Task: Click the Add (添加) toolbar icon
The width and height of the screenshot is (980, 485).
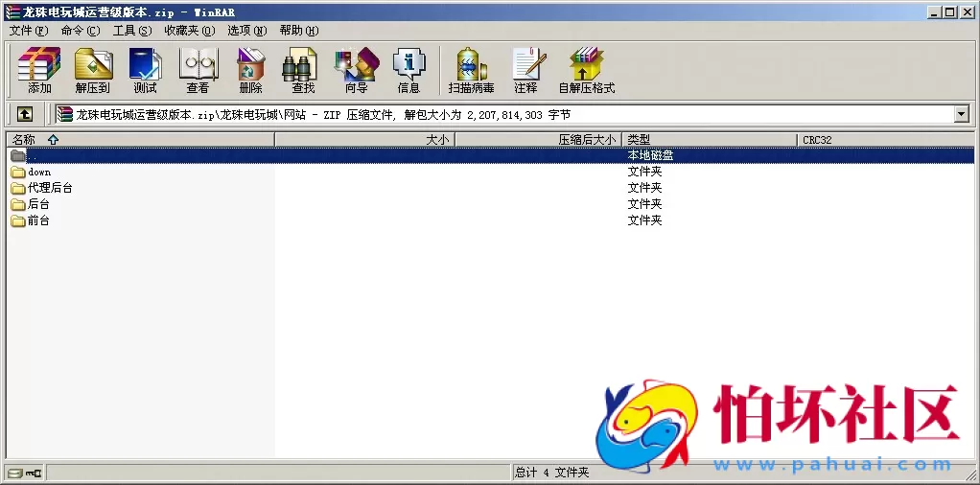Action: (39, 69)
